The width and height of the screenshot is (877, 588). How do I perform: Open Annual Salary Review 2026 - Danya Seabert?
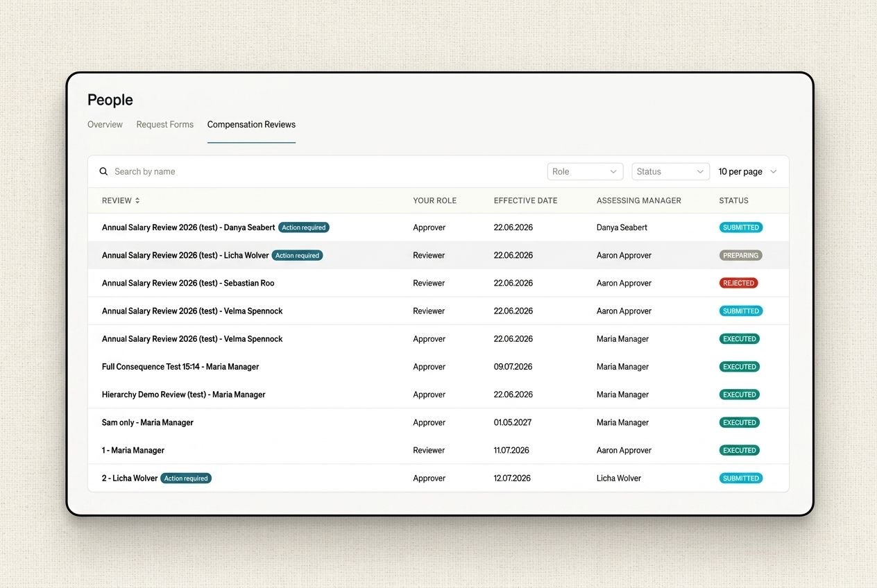pos(189,227)
